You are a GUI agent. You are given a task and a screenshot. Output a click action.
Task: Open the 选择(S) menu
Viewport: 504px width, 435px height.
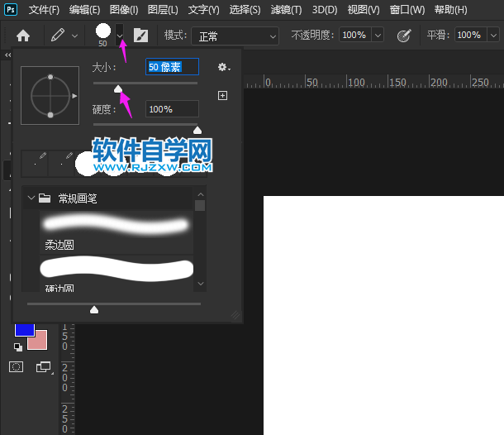[x=245, y=10]
